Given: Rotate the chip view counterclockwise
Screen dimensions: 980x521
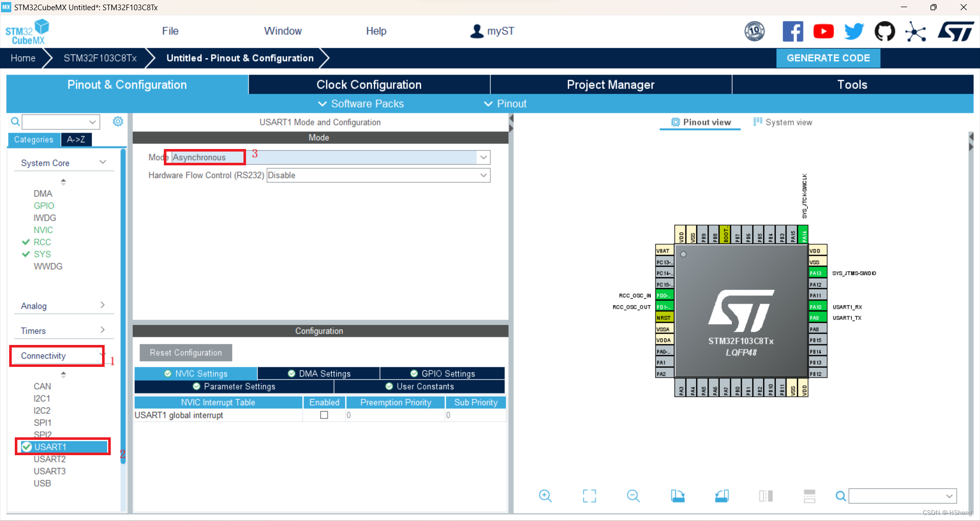Looking at the screenshot, I should [721, 495].
